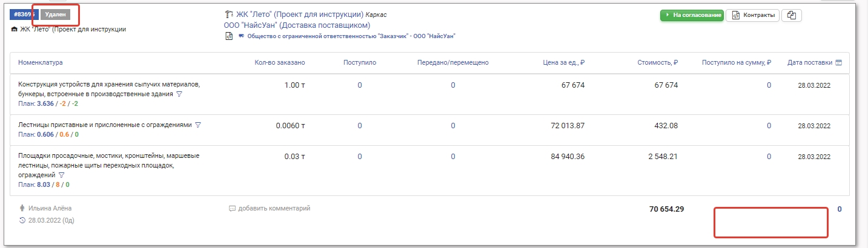Click the copy order icon button
Screen dimensions: 868x248
(792, 15)
